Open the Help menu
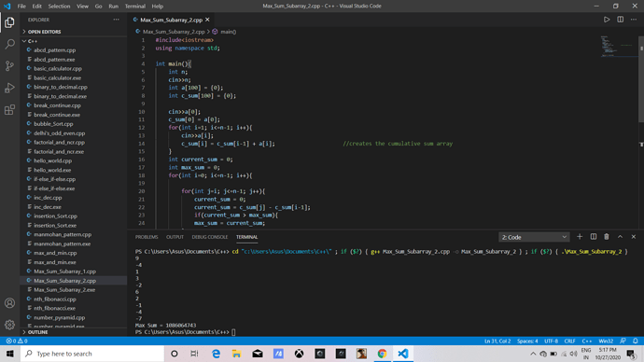 click(158, 7)
